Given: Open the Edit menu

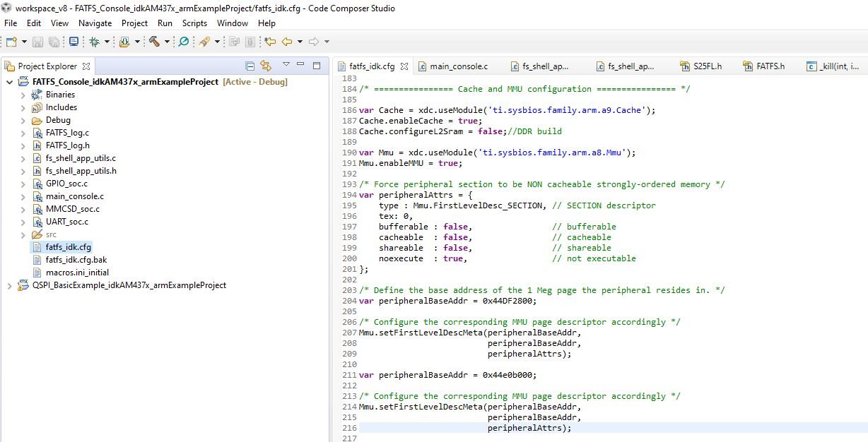Looking at the screenshot, I should coord(35,23).
